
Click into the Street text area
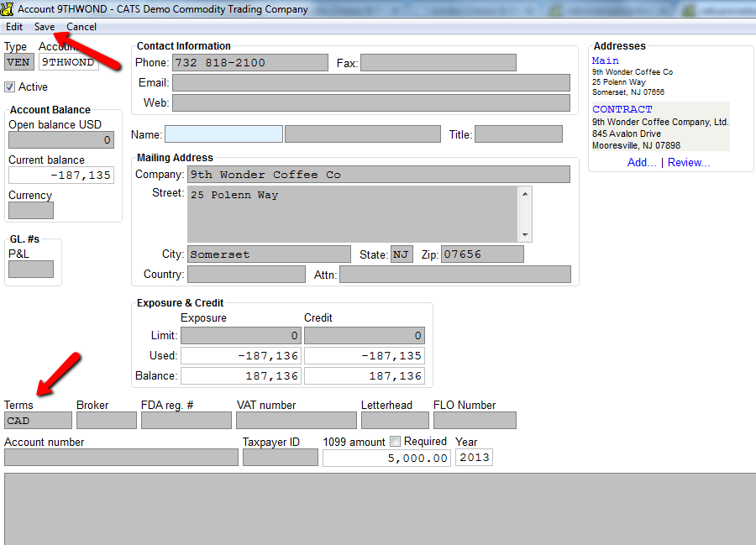pyautogui.click(x=353, y=214)
